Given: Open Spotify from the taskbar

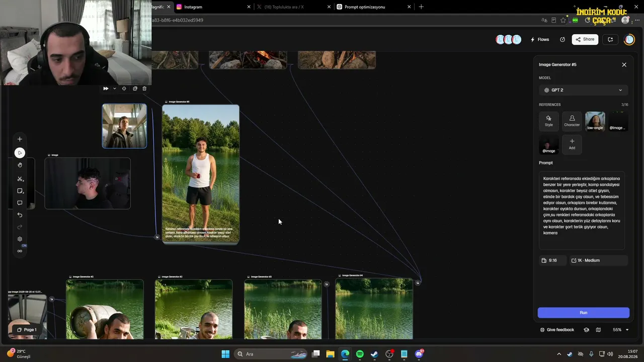Looking at the screenshot, I should 360,354.
